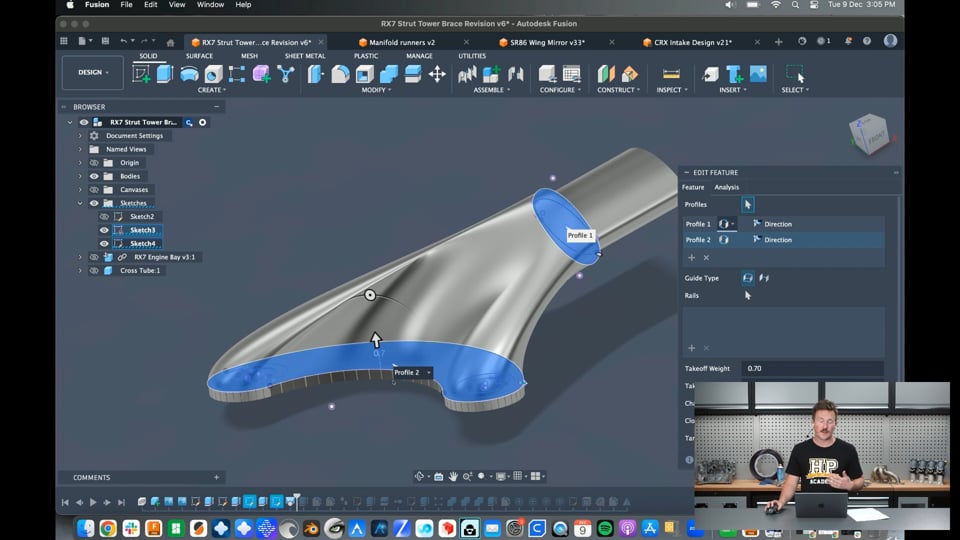Open the Measure tool under Inspect
960x540 pixels.
click(671, 74)
